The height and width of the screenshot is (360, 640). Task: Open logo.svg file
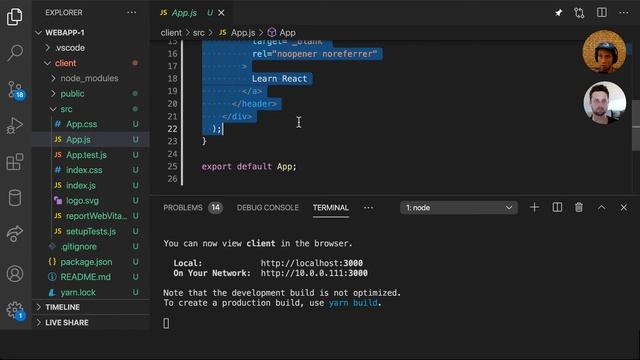coord(82,201)
